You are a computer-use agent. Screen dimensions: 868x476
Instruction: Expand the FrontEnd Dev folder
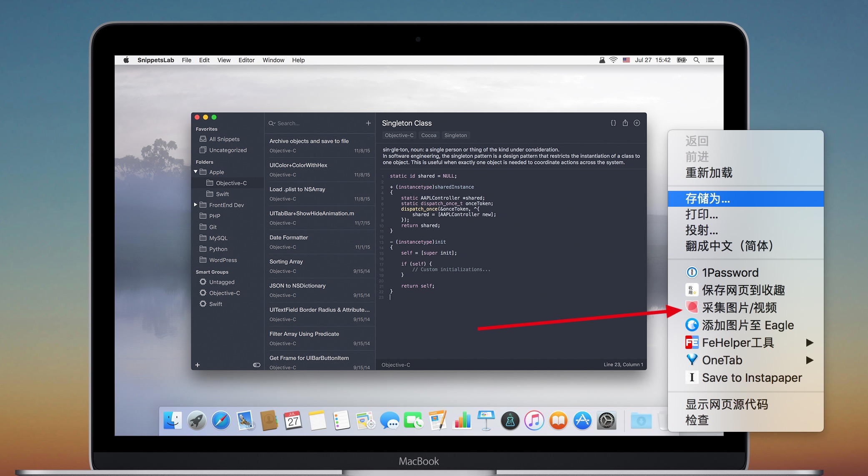click(196, 205)
